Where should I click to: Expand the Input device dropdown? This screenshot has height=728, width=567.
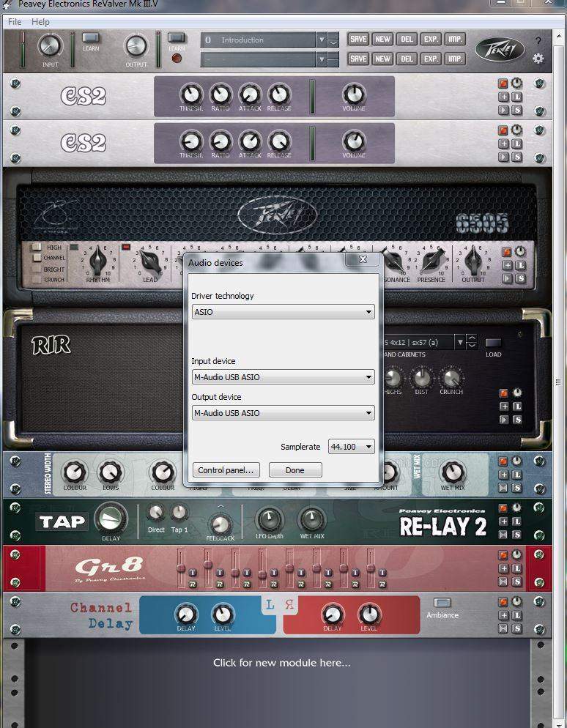click(283, 377)
